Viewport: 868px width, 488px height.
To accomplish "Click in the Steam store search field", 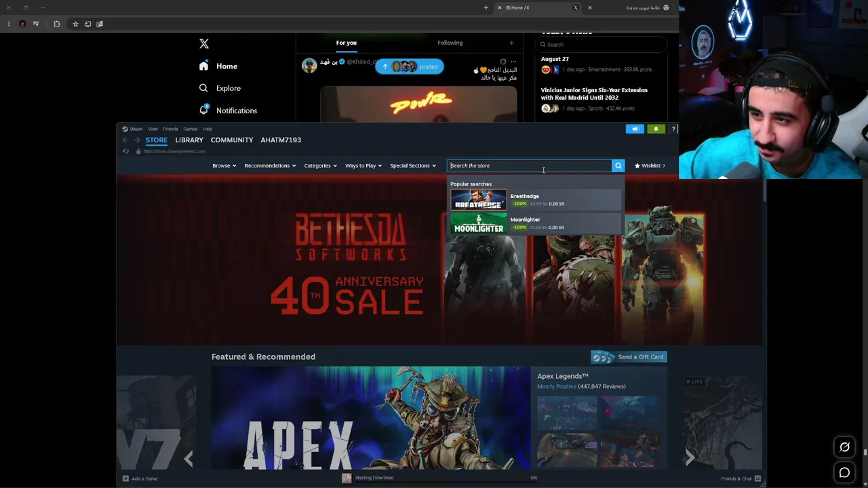I will click(x=529, y=165).
